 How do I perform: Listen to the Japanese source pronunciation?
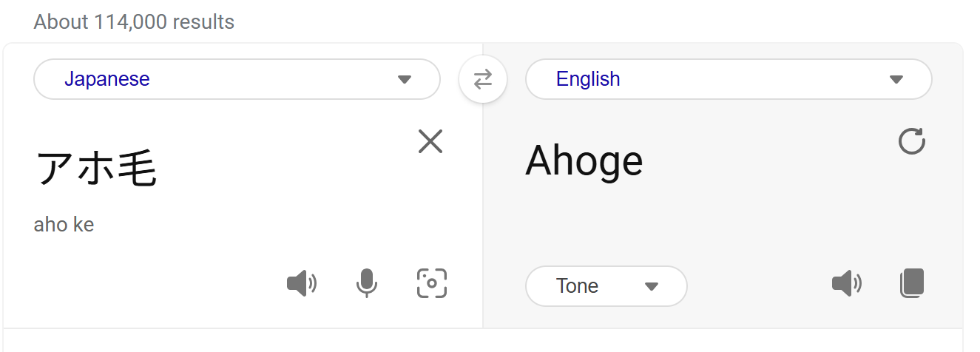pyautogui.click(x=301, y=283)
